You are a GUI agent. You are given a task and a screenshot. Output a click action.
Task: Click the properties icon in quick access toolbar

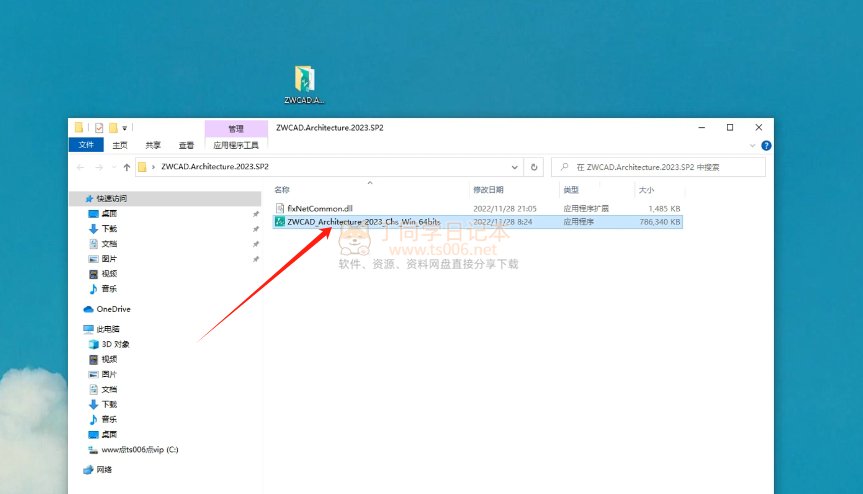click(99, 128)
